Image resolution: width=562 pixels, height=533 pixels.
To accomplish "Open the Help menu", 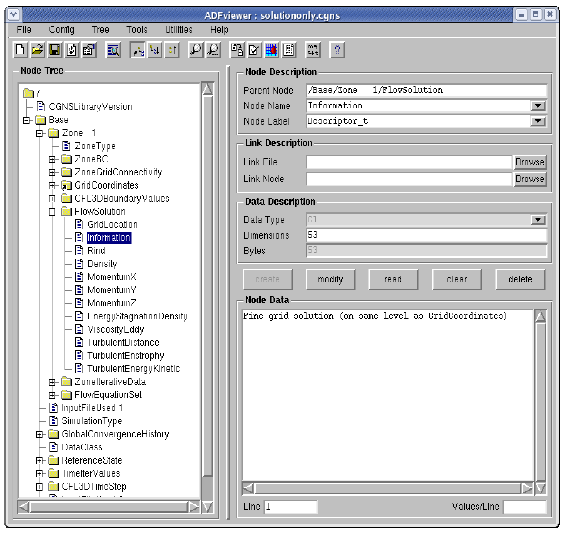I will pyautogui.click(x=219, y=29).
